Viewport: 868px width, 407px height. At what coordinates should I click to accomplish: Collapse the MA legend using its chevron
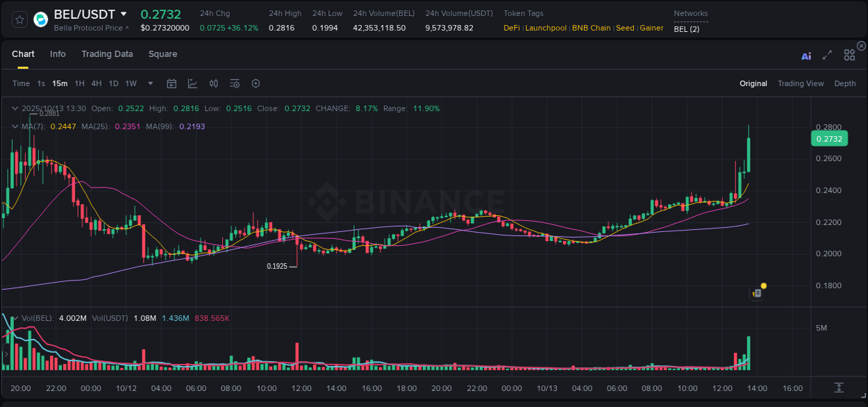[15, 126]
